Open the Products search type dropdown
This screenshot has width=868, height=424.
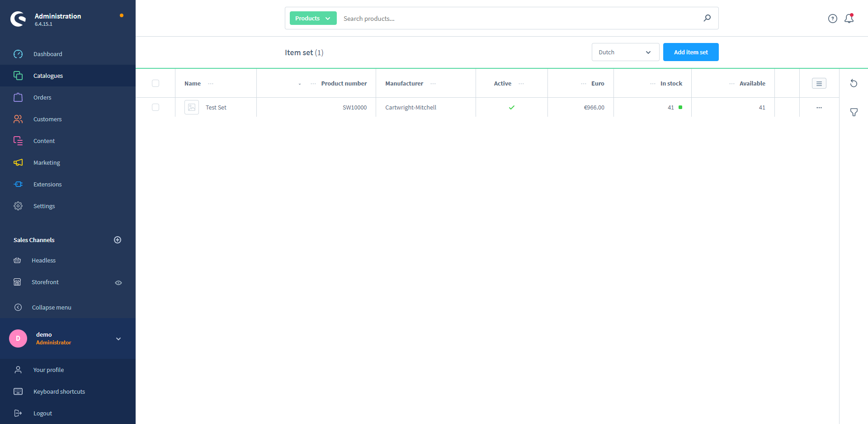coord(313,18)
